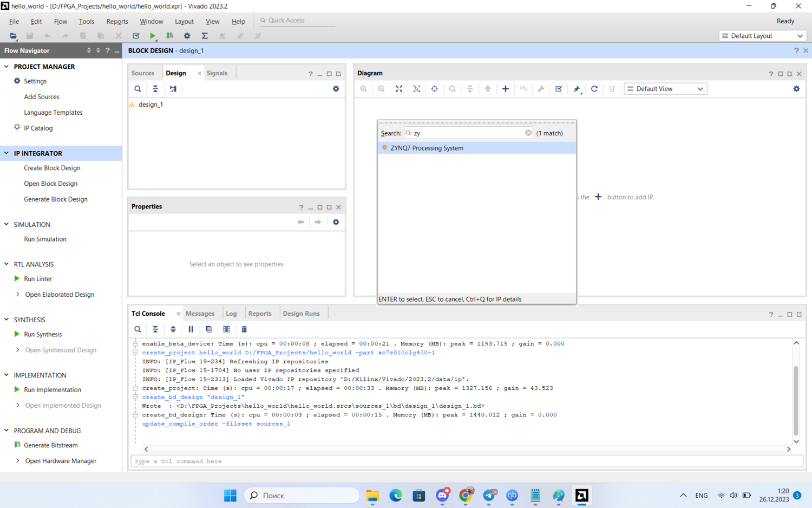This screenshot has height=508, width=812.
Task: Click the Tcl command input field
Action: pos(466,461)
